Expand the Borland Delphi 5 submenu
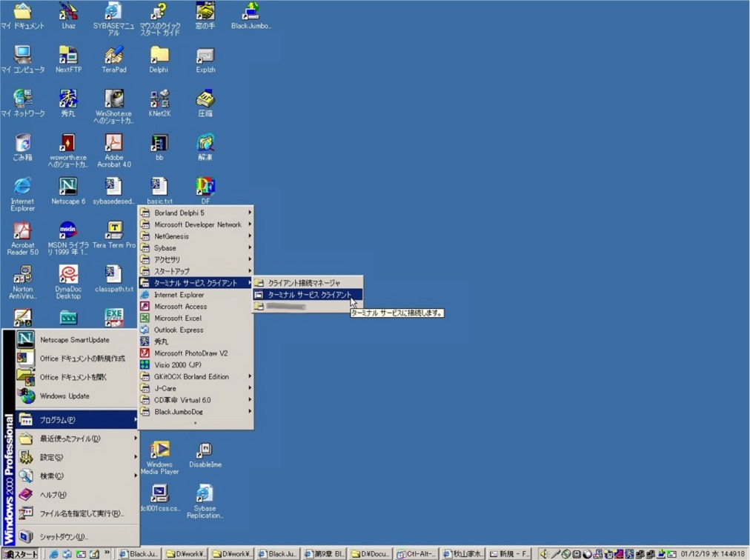This screenshot has width=750, height=560. point(196,213)
